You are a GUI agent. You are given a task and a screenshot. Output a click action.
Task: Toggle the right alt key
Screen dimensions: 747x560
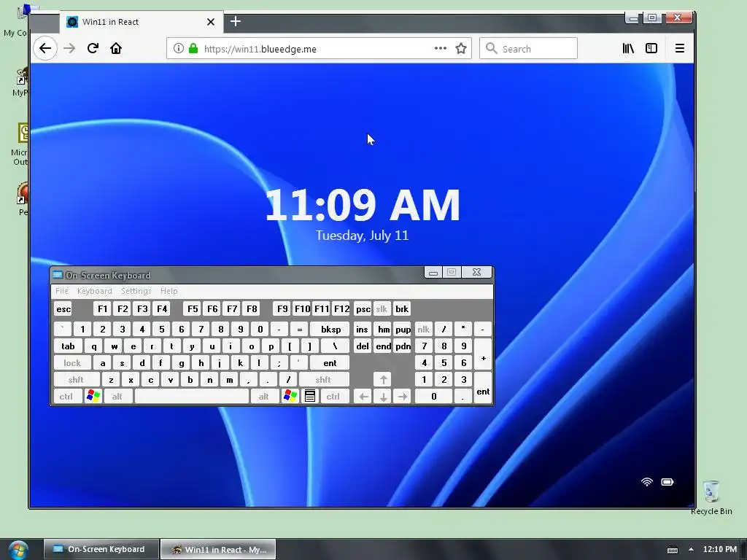(264, 397)
